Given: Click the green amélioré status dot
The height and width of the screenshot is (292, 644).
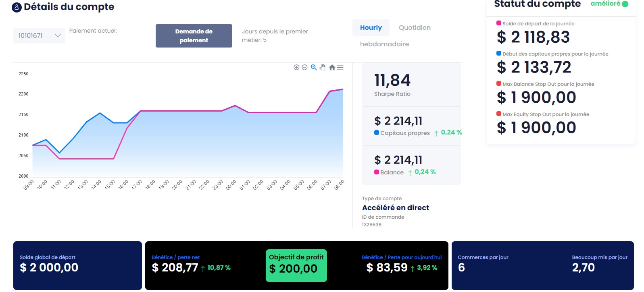Looking at the screenshot, I should click(625, 4).
